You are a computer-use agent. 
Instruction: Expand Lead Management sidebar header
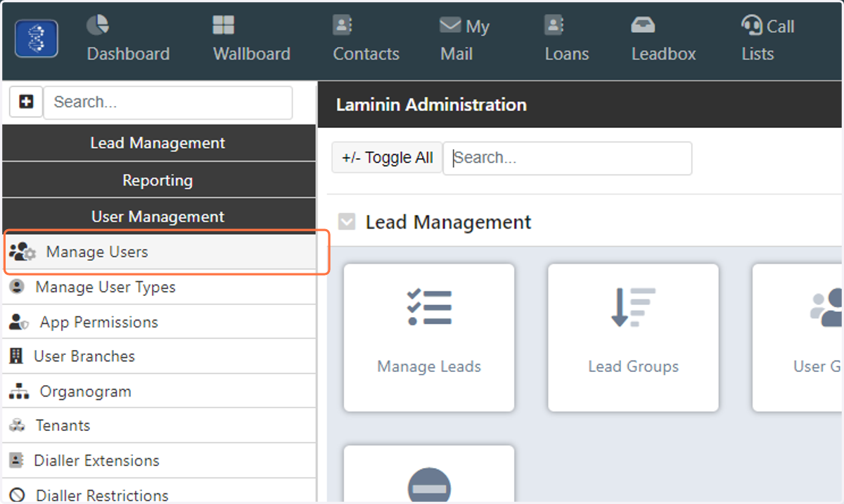click(159, 143)
